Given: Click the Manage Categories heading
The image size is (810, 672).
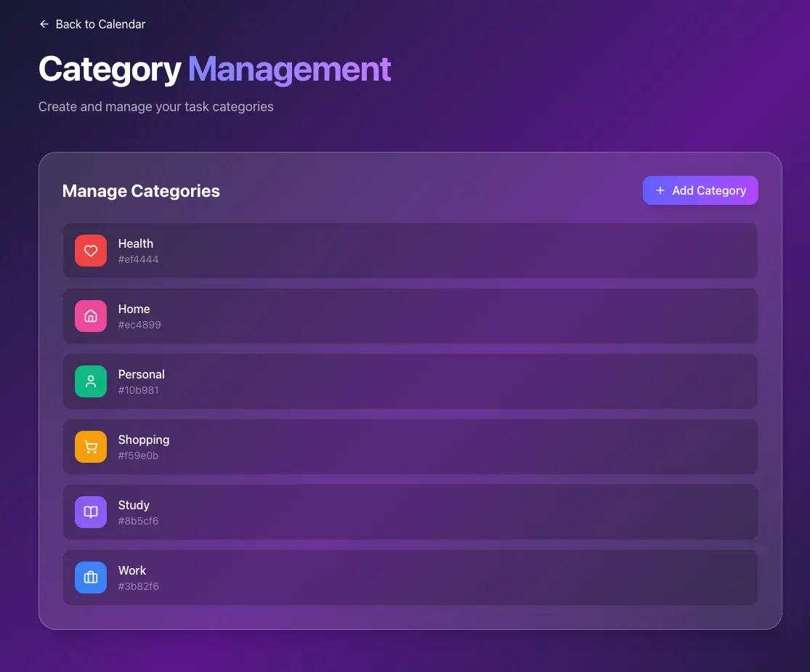Looking at the screenshot, I should pyautogui.click(x=141, y=191).
